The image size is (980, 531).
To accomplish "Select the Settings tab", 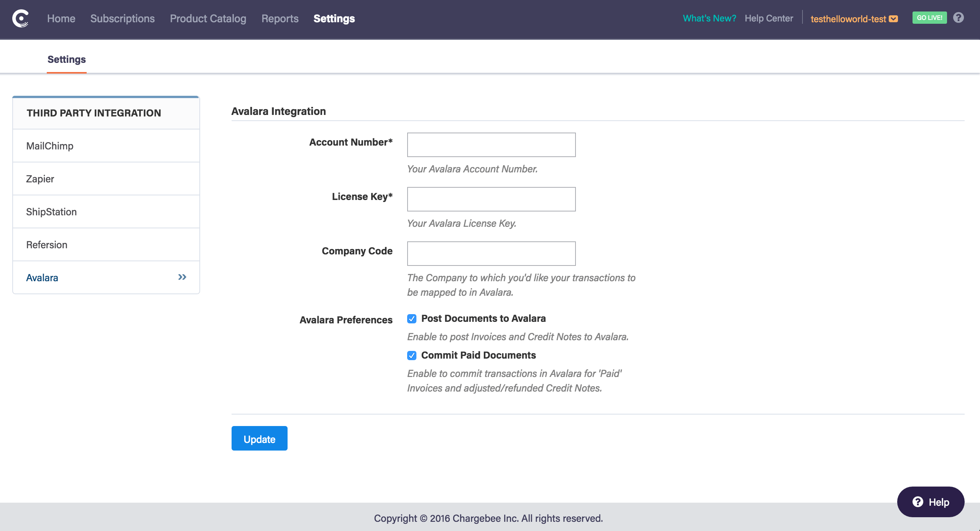I will point(66,59).
